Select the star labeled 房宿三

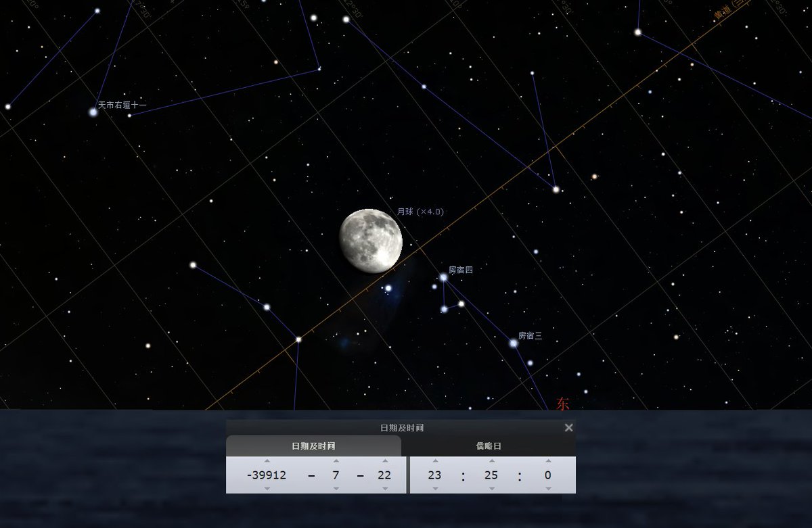(x=514, y=343)
